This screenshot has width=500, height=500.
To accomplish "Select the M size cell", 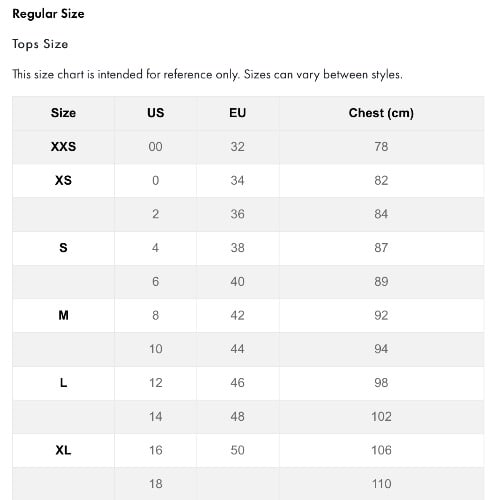I will coord(63,315).
